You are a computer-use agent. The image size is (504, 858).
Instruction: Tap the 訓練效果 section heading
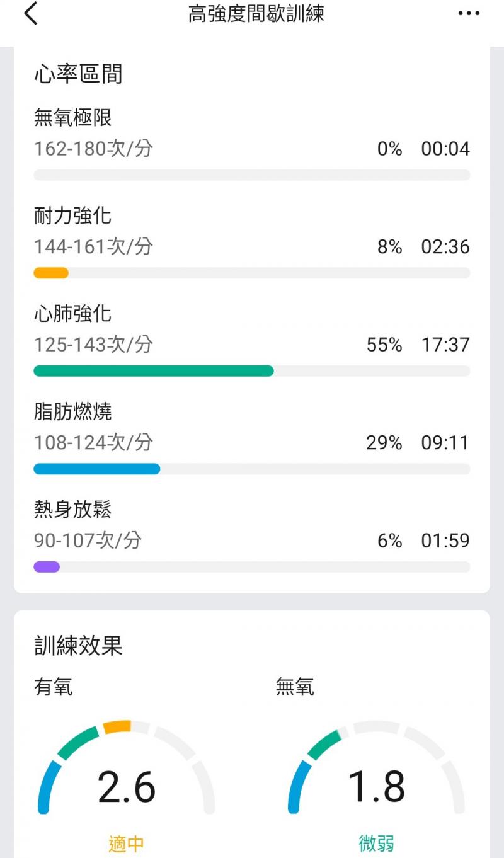(x=78, y=646)
